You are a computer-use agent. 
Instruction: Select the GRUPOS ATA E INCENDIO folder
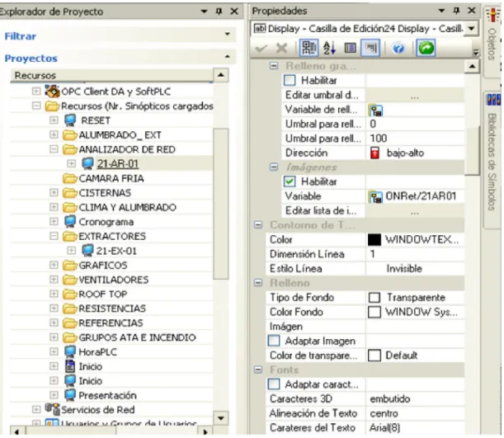tap(137, 337)
